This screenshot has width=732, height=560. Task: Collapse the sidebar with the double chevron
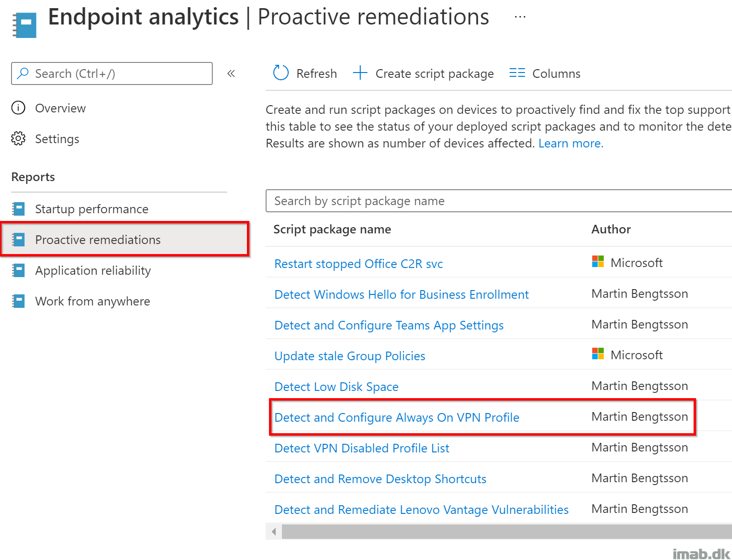click(x=231, y=73)
